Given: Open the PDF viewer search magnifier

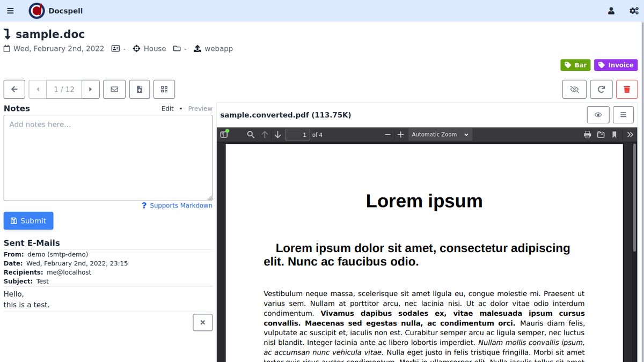Looking at the screenshot, I should pos(251,135).
